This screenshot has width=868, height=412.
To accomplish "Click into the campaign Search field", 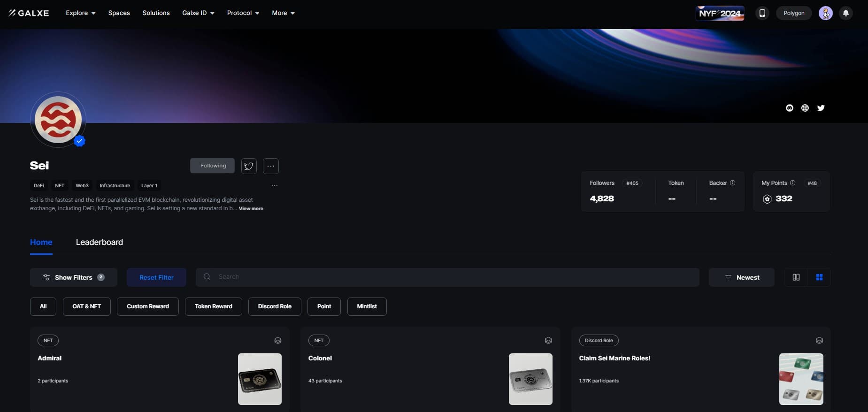I will tap(447, 277).
